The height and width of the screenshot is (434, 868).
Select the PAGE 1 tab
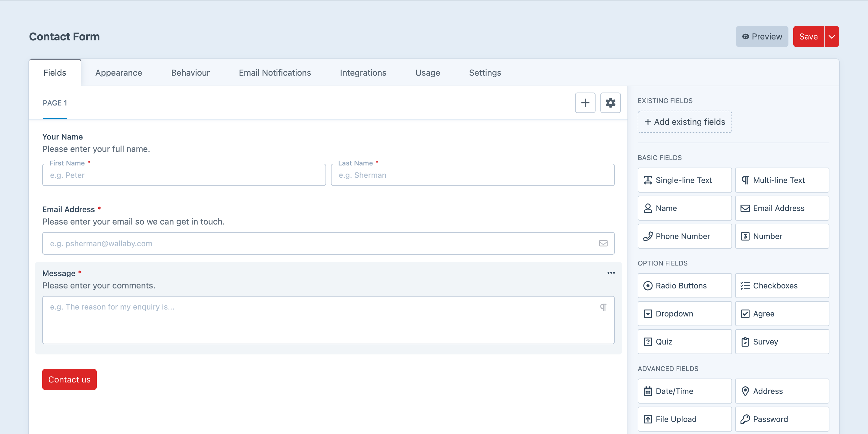(x=55, y=103)
